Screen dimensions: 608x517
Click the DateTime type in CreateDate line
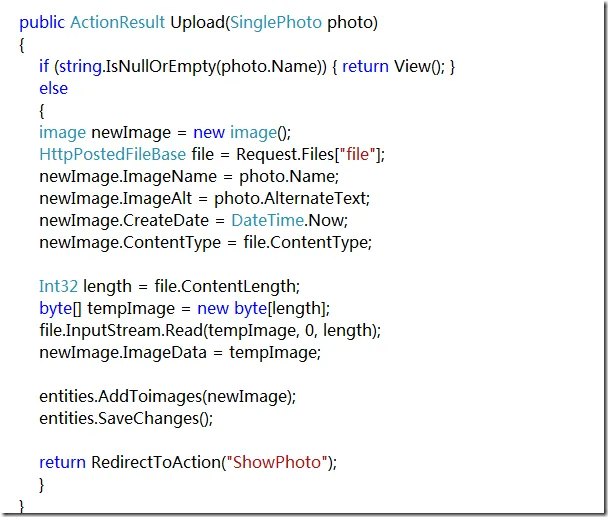click(262, 220)
